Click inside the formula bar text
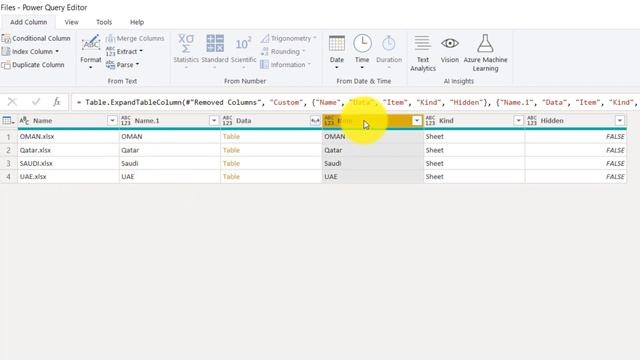 click(x=355, y=102)
